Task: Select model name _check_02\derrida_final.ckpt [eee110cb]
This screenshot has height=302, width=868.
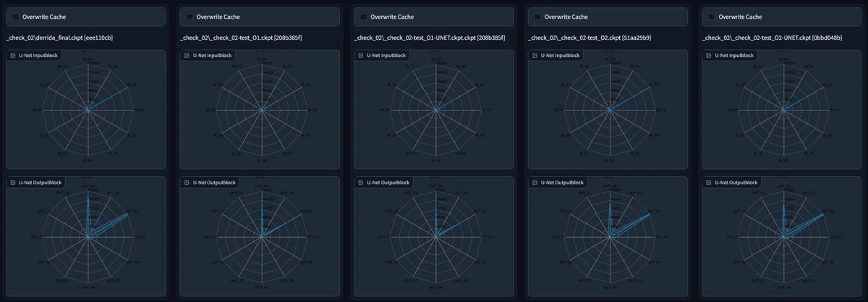Action: tap(58, 38)
